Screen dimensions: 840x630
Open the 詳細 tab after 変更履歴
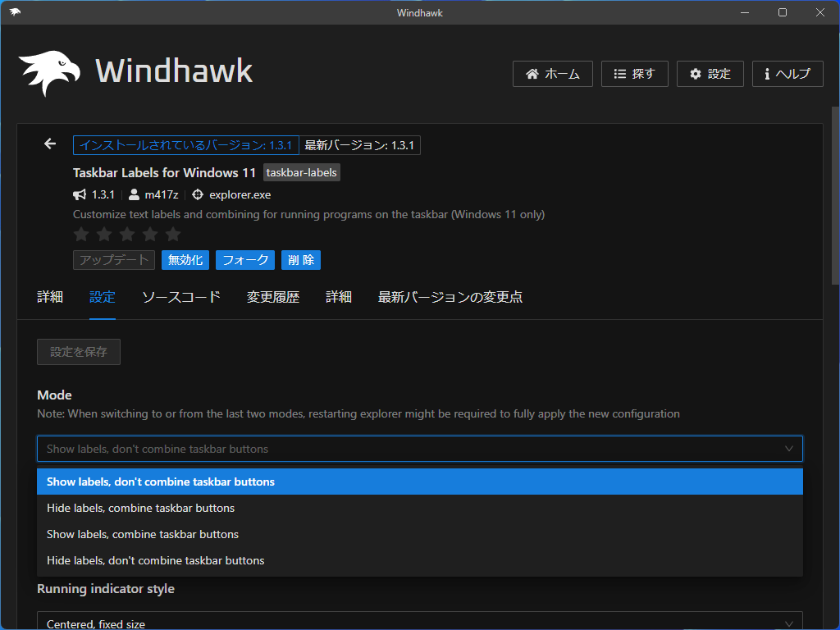coord(339,297)
